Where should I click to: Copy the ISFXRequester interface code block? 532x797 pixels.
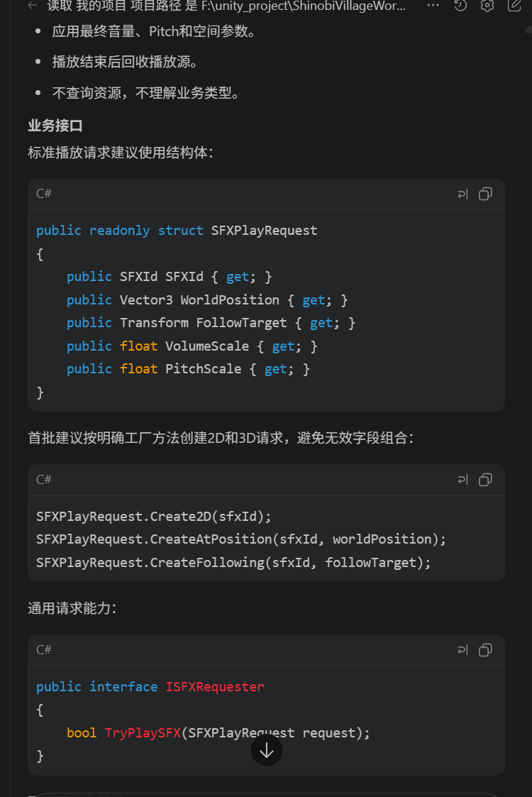click(x=485, y=650)
